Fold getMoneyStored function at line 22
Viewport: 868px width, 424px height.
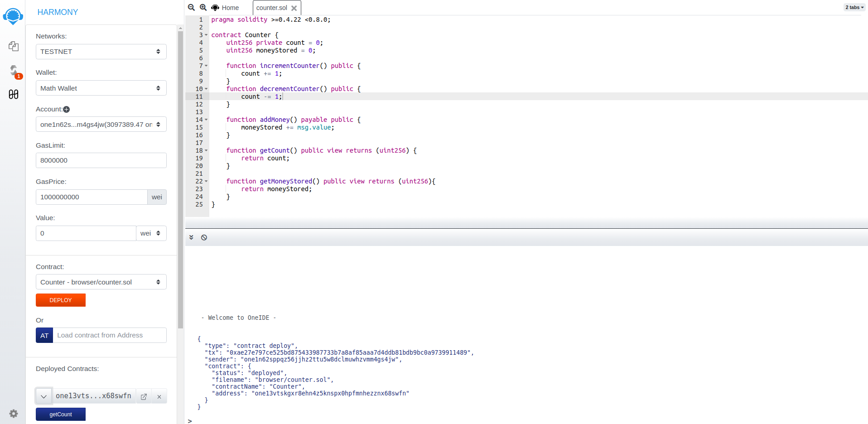point(206,181)
